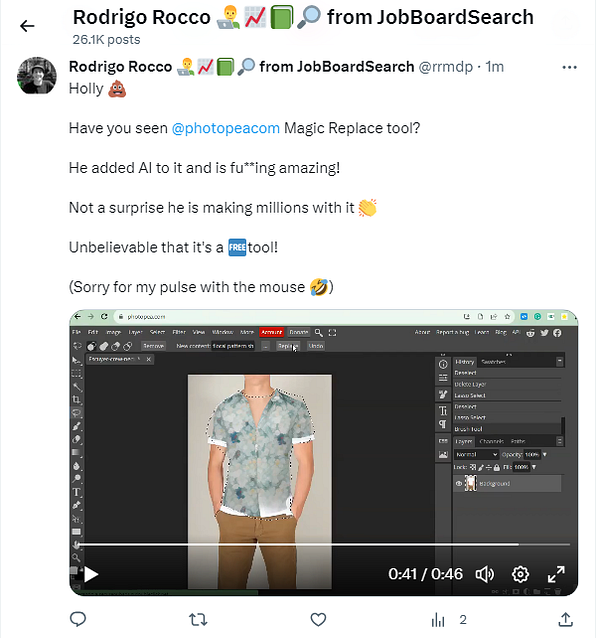Open the @photopeacom mention link
The height and width of the screenshot is (638, 600).
[229, 129]
